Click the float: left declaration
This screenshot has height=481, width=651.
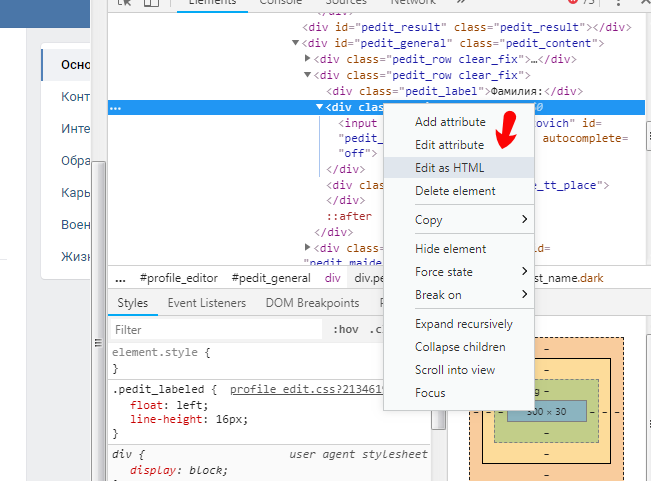pyautogui.click(x=169, y=405)
